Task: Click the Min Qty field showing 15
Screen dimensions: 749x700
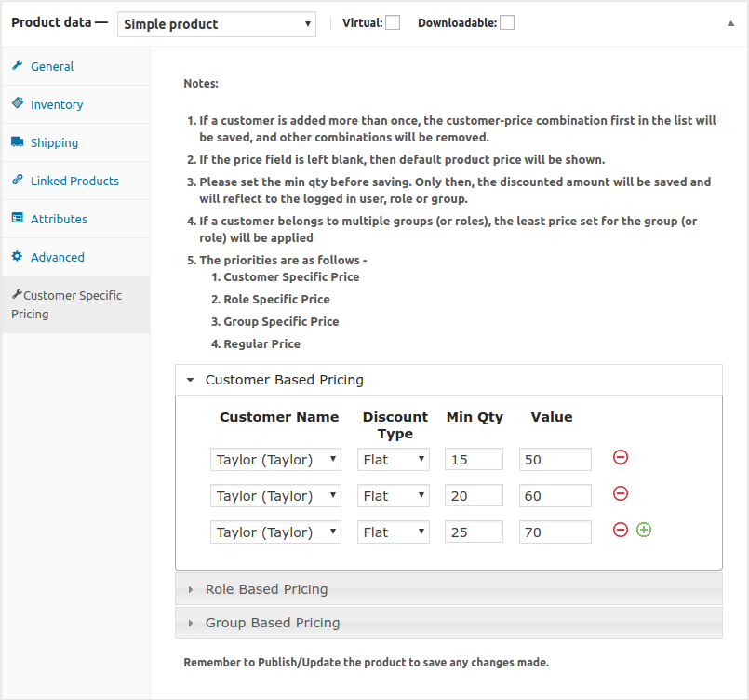Action: pos(474,460)
